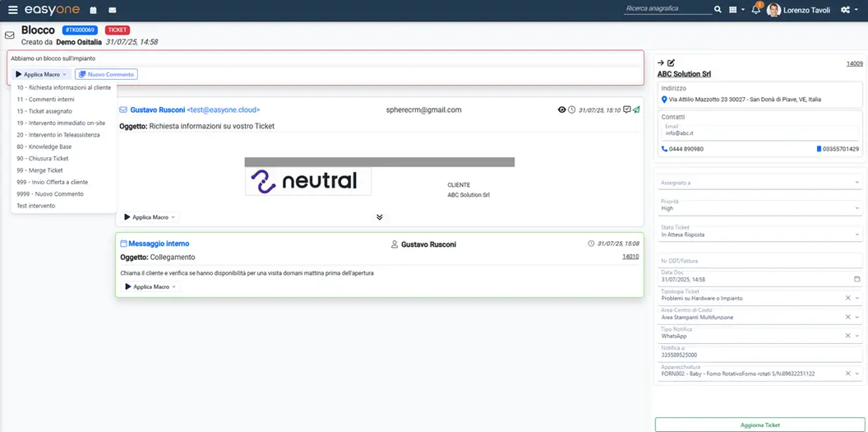Click the edit pencil icon above ABC Solution Srl
Image resolution: width=868 pixels, height=432 pixels.
point(671,63)
